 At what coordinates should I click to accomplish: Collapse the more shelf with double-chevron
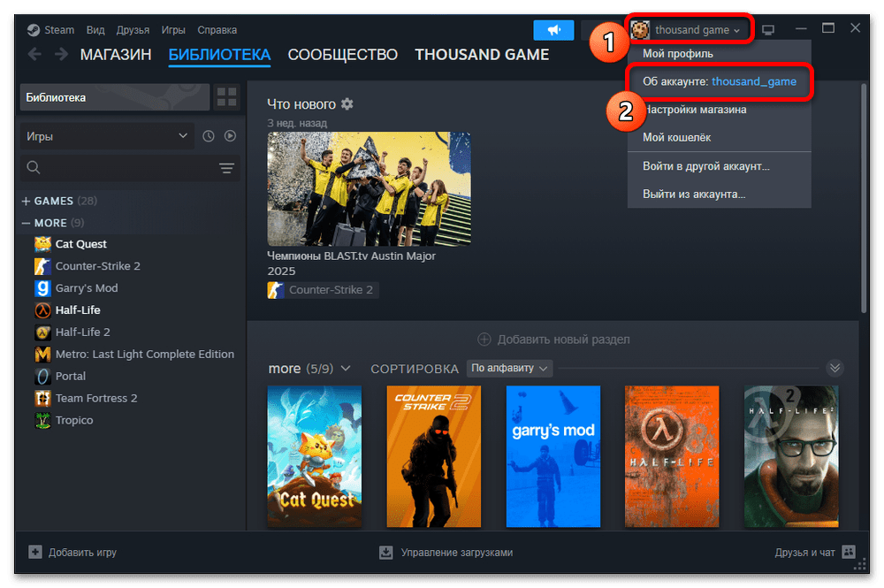pos(834,368)
